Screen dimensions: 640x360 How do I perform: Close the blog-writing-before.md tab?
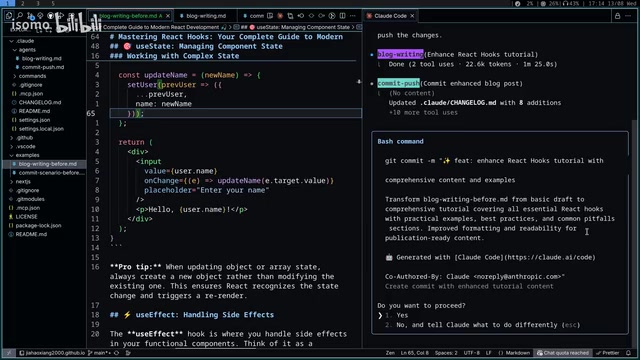[168, 16]
